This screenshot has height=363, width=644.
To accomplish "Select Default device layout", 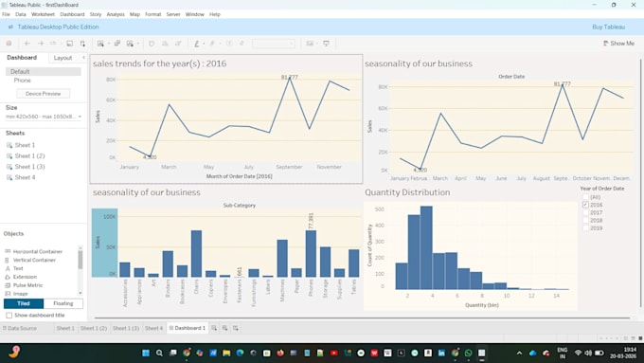I will click(x=44, y=71).
